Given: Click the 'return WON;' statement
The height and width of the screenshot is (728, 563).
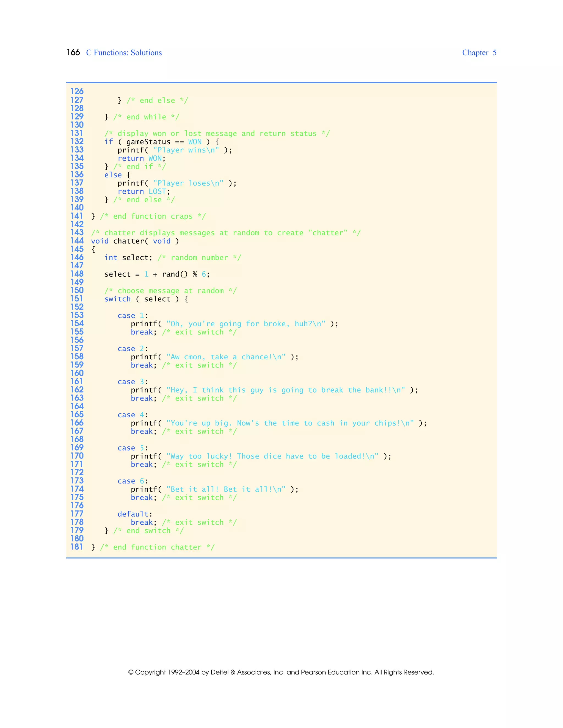Looking at the screenshot, I should click(141, 158).
